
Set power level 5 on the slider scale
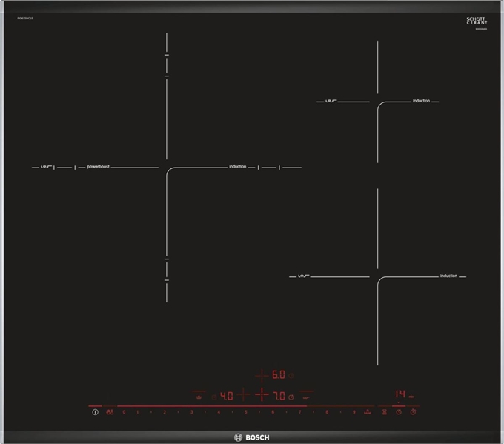point(245,412)
